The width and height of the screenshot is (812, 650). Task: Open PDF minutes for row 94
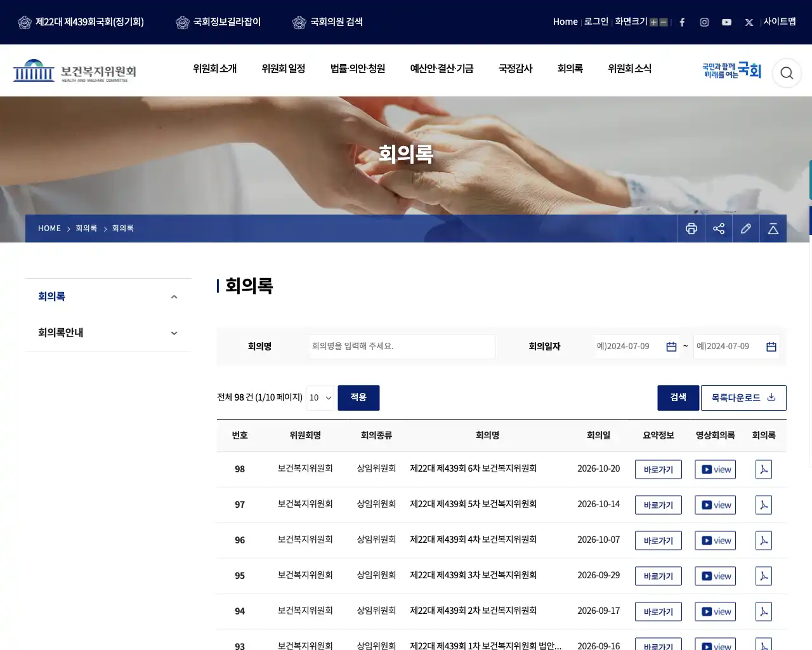764,612
